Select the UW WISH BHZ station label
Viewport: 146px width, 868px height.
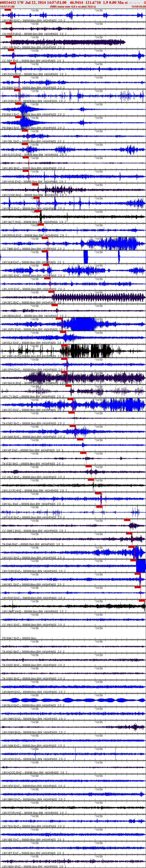pyautogui.click(x=34, y=866)
